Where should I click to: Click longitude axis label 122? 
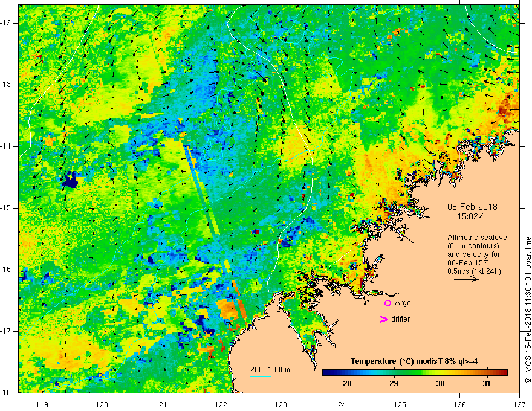(x=221, y=404)
